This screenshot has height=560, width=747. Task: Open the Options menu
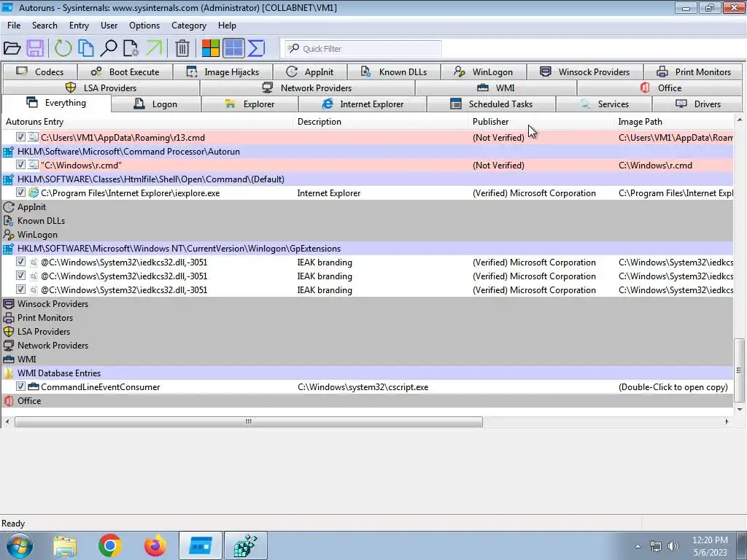coord(144,26)
